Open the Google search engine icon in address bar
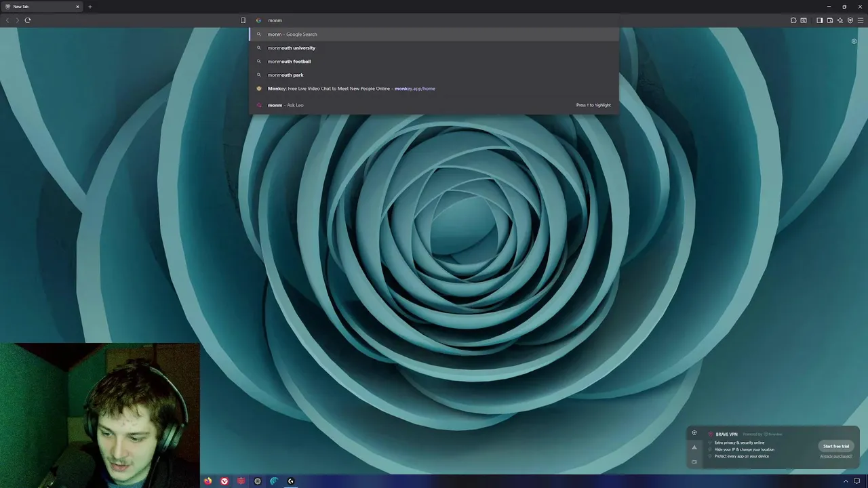 [x=258, y=20]
